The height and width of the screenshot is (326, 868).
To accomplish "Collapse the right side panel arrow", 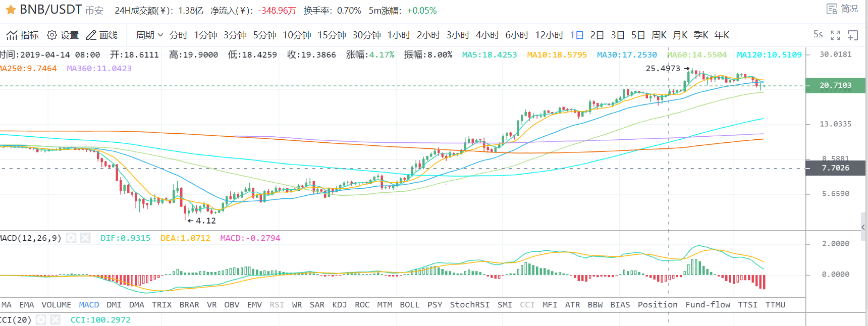I will (x=863, y=228).
